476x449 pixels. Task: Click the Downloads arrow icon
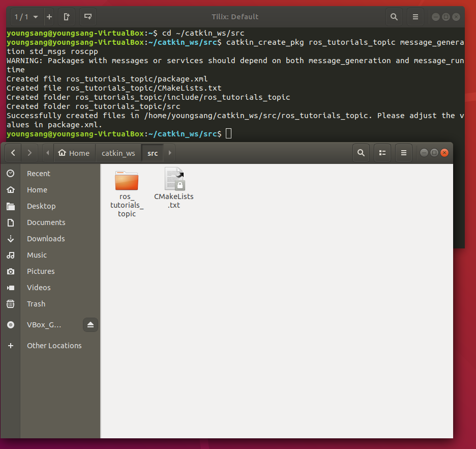pos(11,239)
